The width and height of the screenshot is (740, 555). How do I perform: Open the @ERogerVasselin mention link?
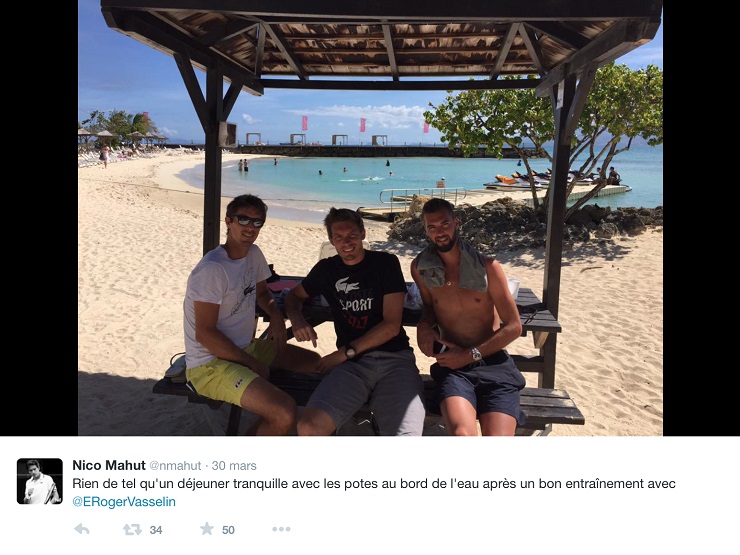[124, 502]
